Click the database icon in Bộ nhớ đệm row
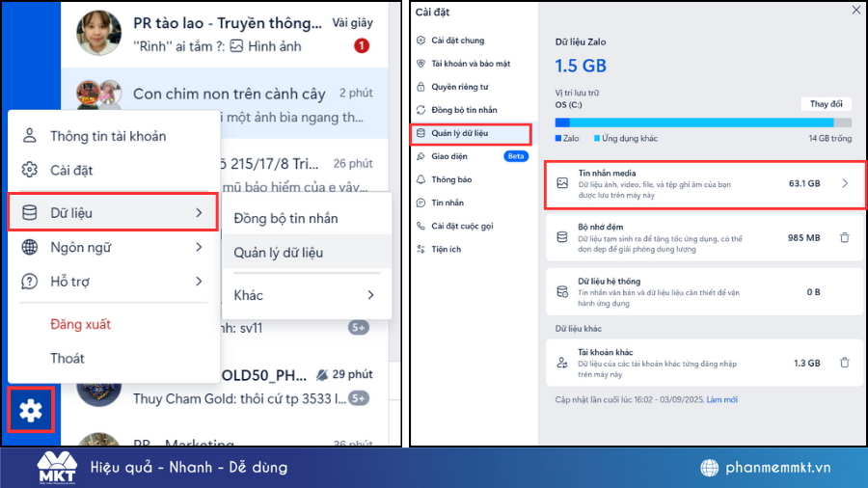868x488 pixels. point(562,237)
